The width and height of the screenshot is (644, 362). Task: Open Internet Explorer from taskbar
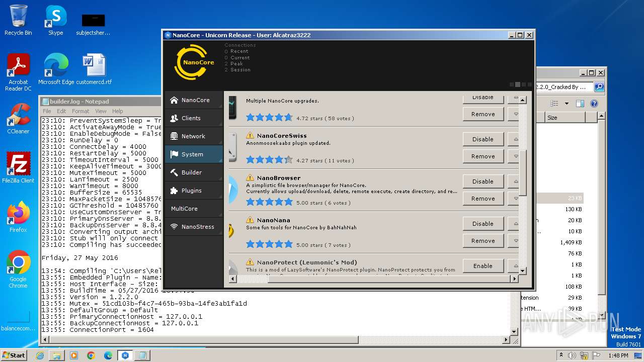click(x=40, y=355)
